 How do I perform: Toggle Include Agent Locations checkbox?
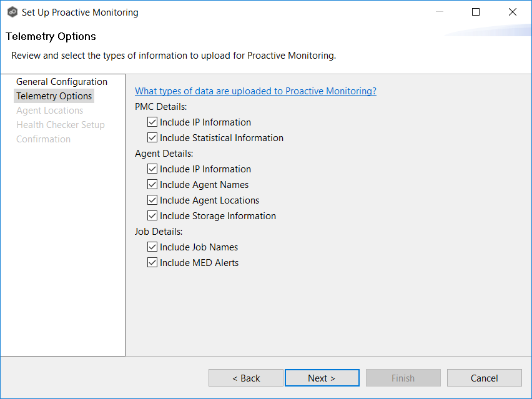152,200
